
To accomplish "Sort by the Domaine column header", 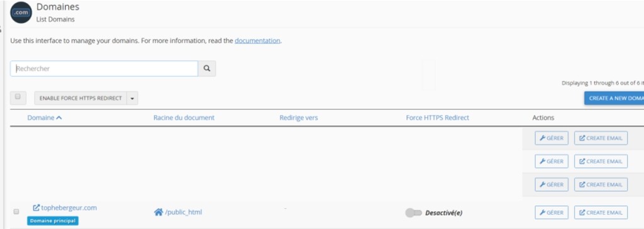I will click(45, 118).
